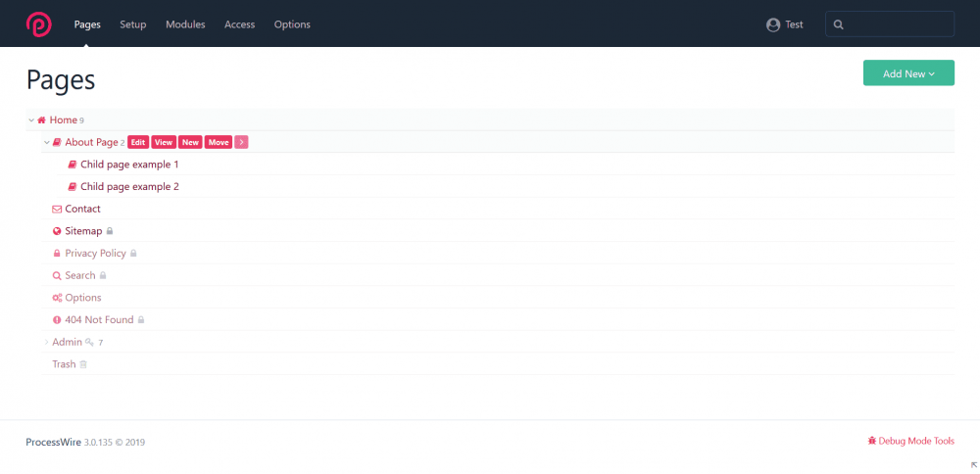This screenshot has height=474, width=980.
Task: Click the Search page magnifier icon
Action: (57, 276)
